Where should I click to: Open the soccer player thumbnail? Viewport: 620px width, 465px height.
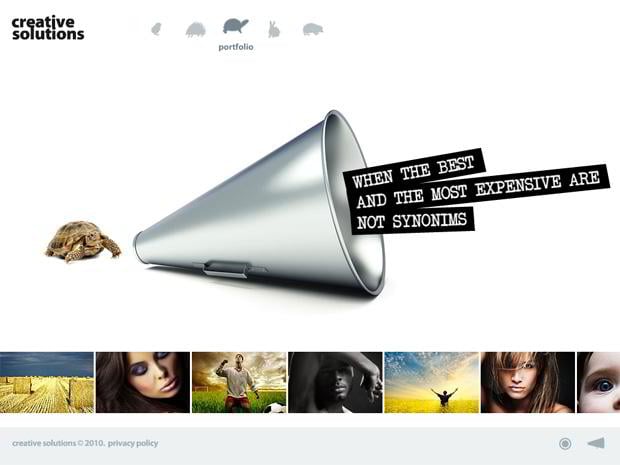pos(239,382)
